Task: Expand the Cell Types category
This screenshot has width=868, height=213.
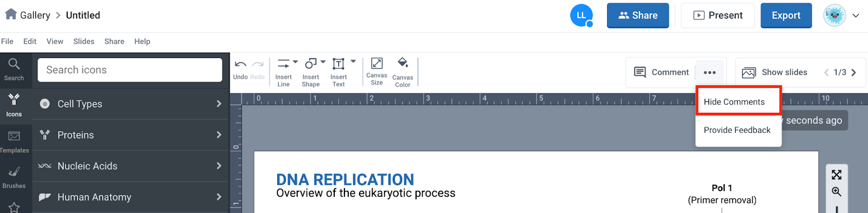Action: [x=130, y=104]
